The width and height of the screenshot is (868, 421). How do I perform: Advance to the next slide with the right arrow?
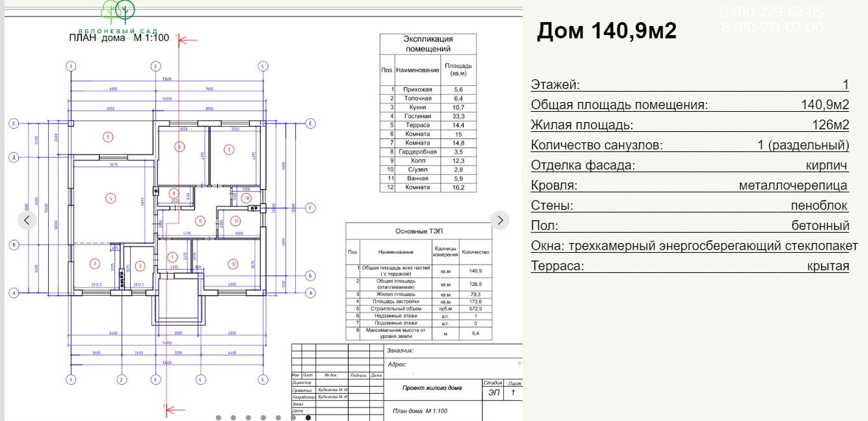(499, 220)
